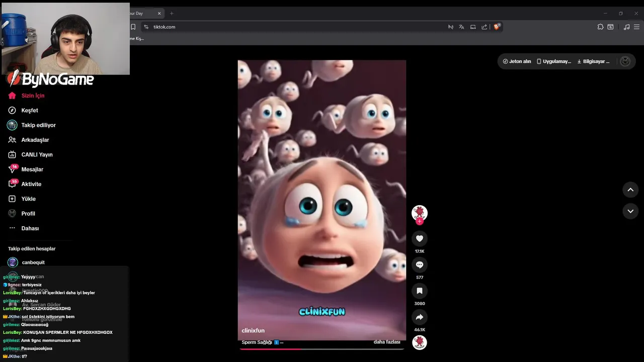Screen dimensions: 644x362
Task: Open CANLI Yayın live page
Action: 30,154
